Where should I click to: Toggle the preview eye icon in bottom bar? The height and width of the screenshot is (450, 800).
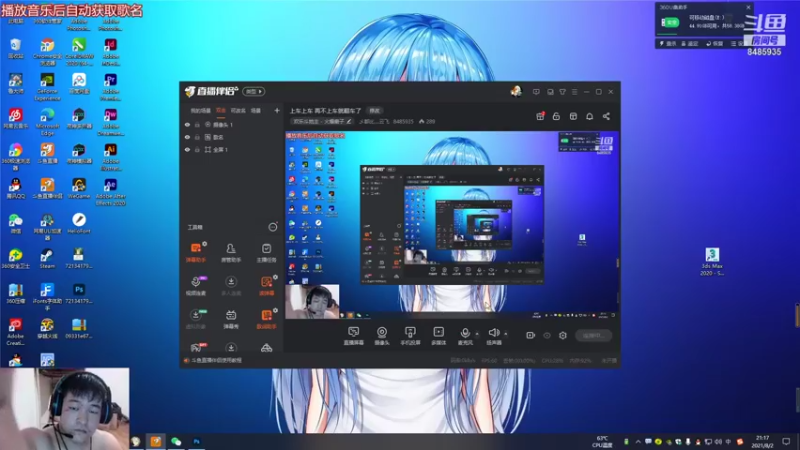[546, 335]
